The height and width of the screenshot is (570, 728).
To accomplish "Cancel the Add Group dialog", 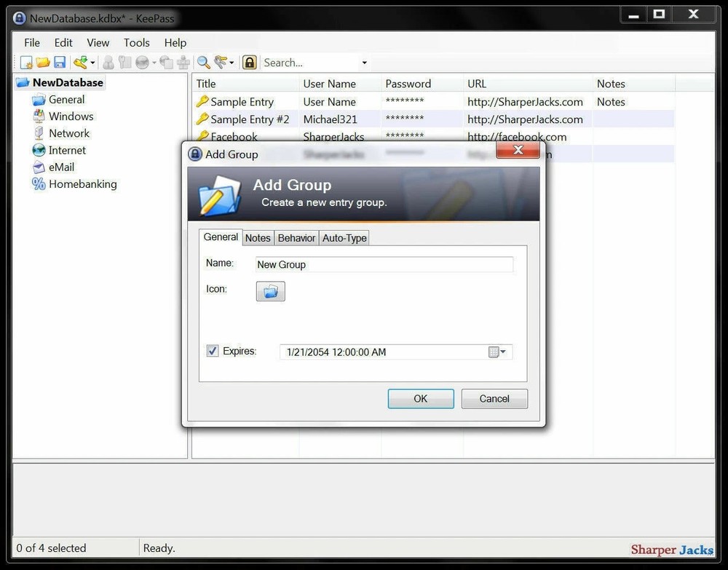I will pos(494,399).
